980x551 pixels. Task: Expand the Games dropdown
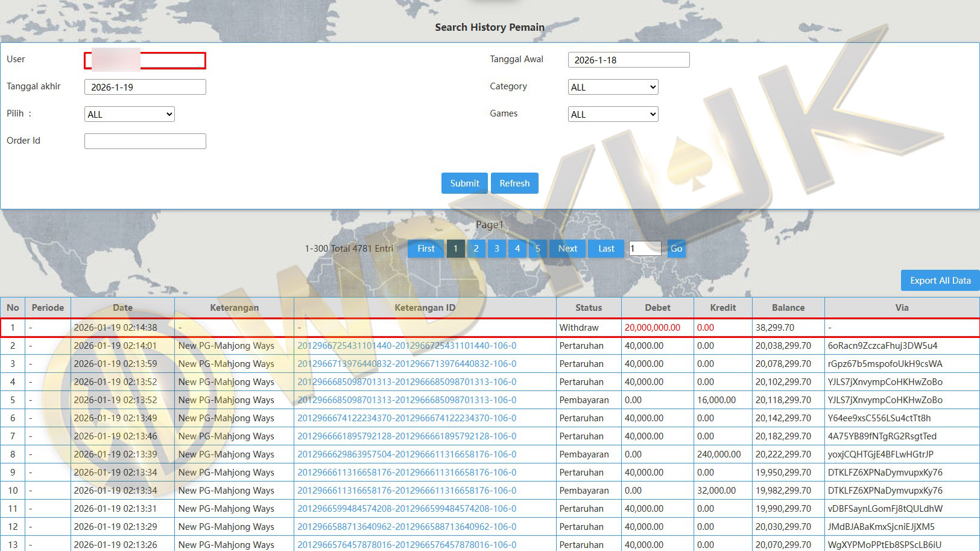(x=613, y=115)
